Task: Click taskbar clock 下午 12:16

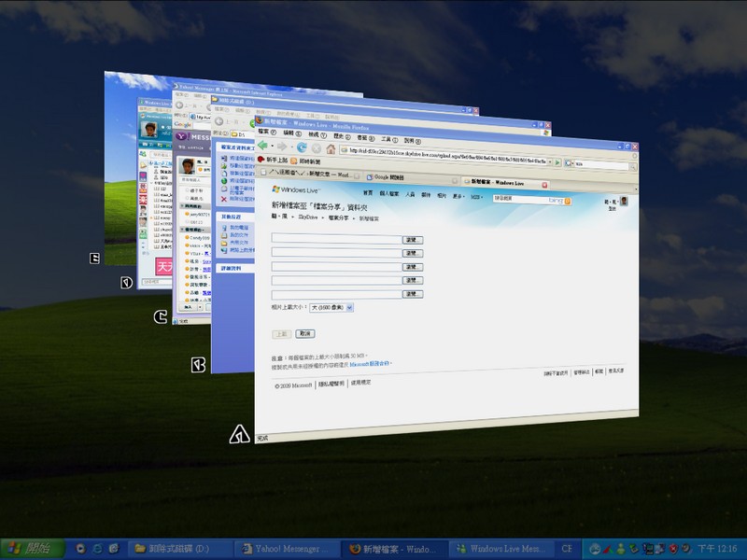Action: pos(717,549)
